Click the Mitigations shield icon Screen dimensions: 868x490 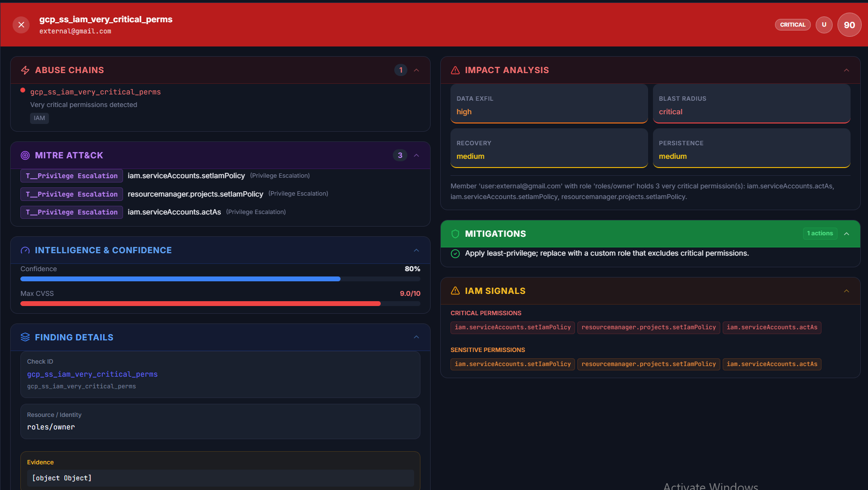pos(455,234)
